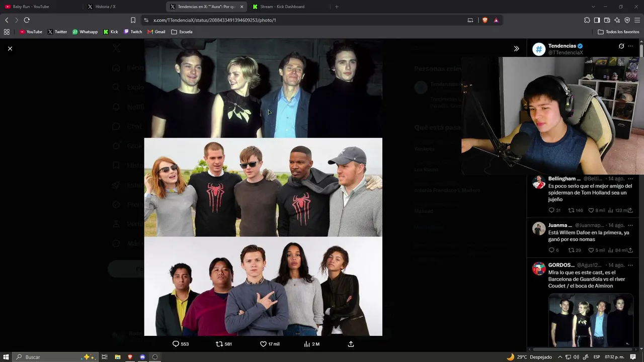Image resolution: width=644 pixels, height=362 pixels.
Task: Open Twitch bookmark
Action: (x=133, y=32)
